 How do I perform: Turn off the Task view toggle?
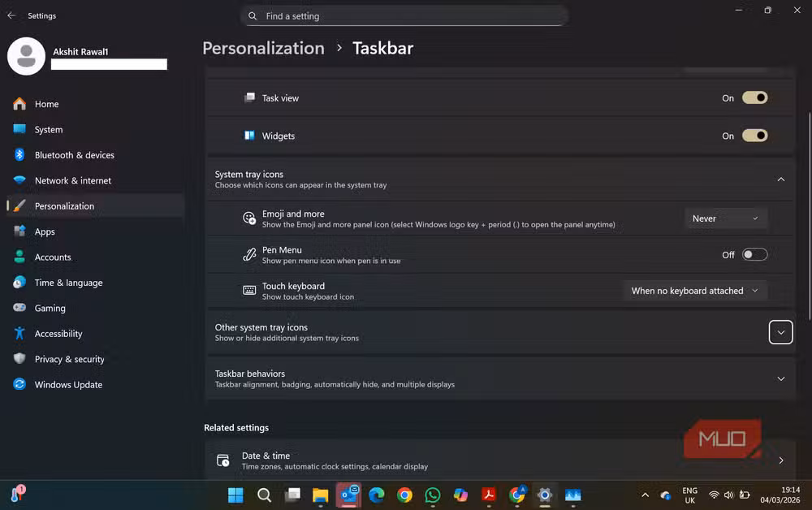click(x=754, y=97)
